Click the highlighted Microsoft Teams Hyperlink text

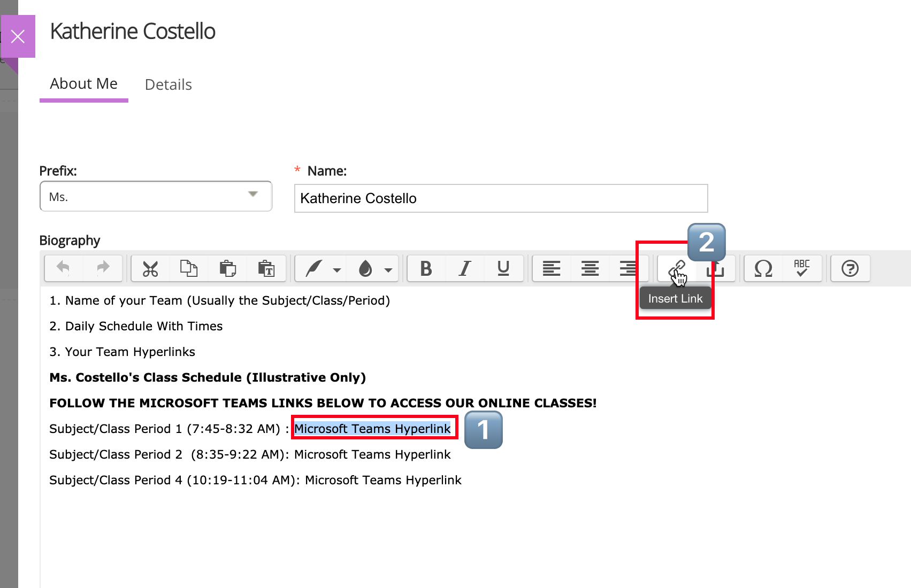pos(372,429)
